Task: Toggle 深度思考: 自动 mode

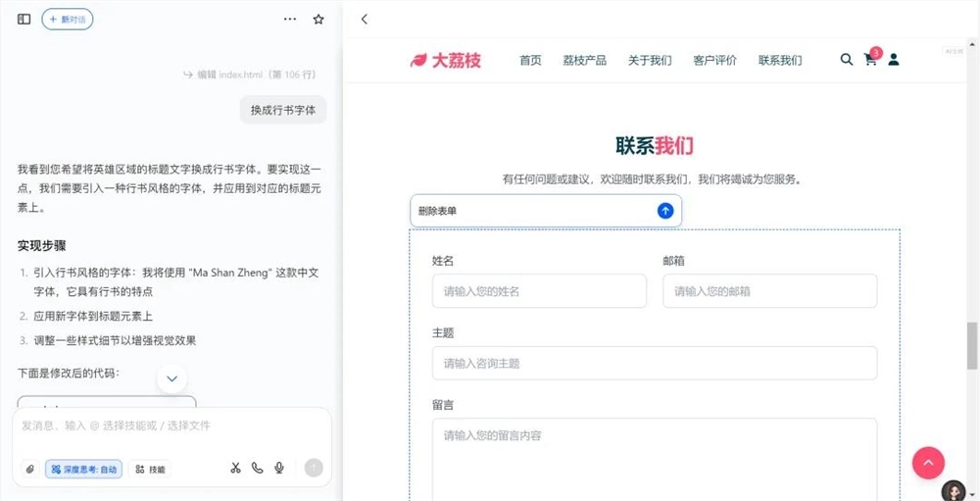Action: (x=83, y=469)
